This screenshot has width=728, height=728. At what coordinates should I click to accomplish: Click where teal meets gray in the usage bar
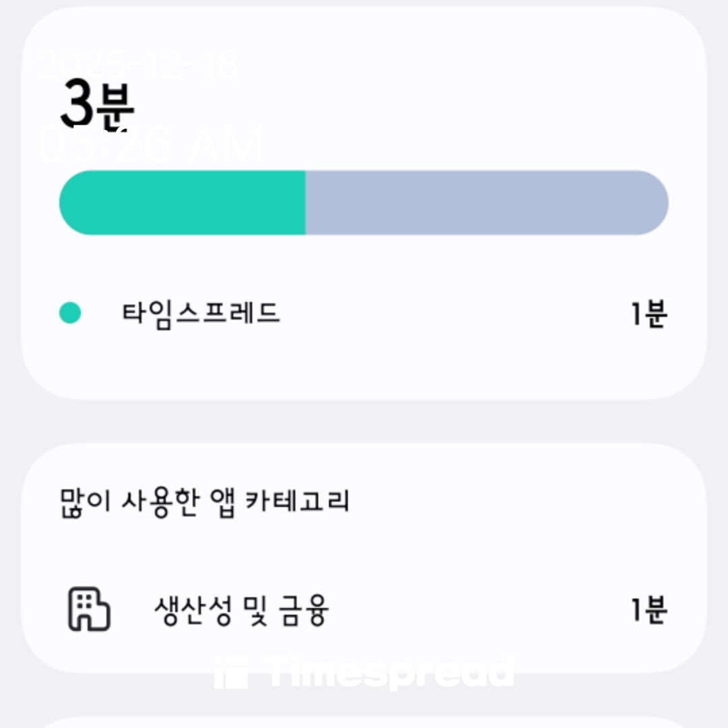tap(305, 203)
